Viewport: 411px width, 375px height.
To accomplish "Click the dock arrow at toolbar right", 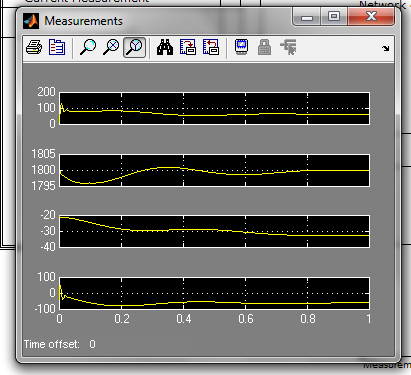I will pyautogui.click(x=386, y=48).
